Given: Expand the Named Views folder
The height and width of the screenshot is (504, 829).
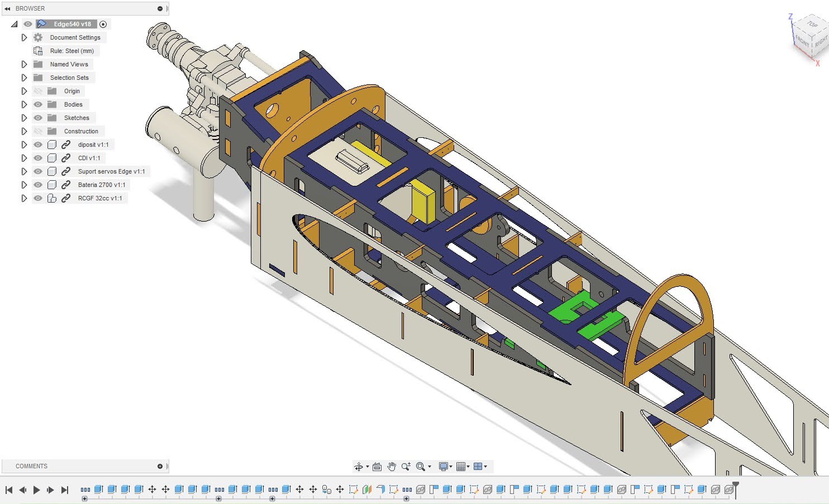Looking at the screenshot, I should [x=24, y=64].
